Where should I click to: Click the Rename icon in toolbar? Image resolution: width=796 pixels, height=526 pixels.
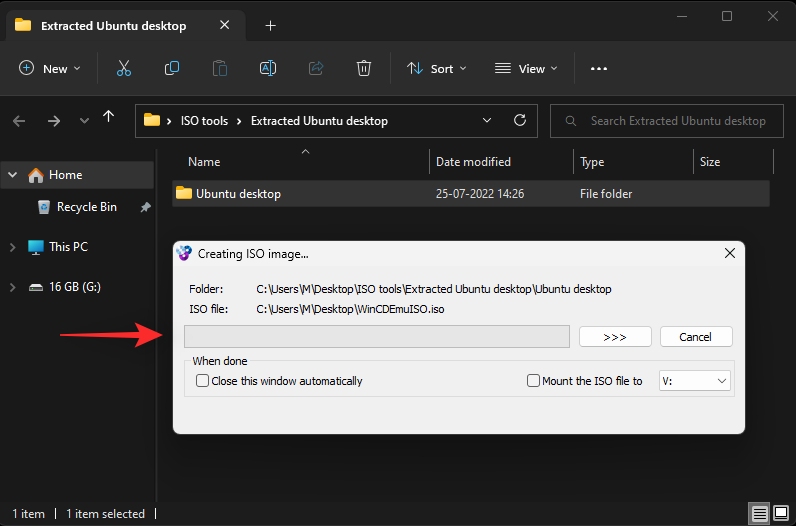point(268,68)
